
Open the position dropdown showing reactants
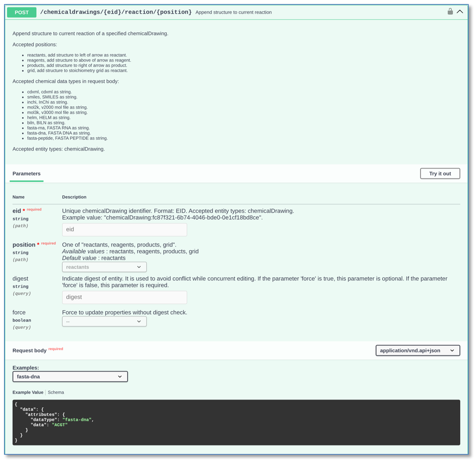coord(104,267)
